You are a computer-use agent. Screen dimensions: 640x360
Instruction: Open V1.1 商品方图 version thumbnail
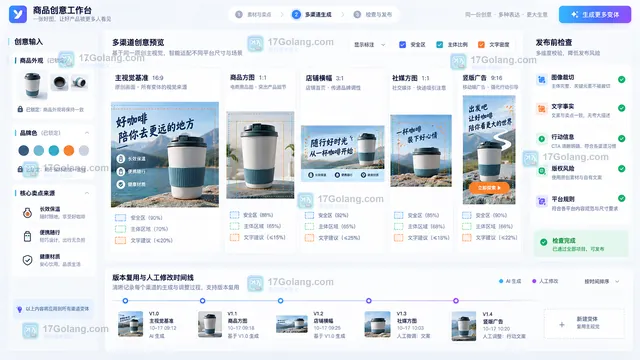[x=210, y=324]
